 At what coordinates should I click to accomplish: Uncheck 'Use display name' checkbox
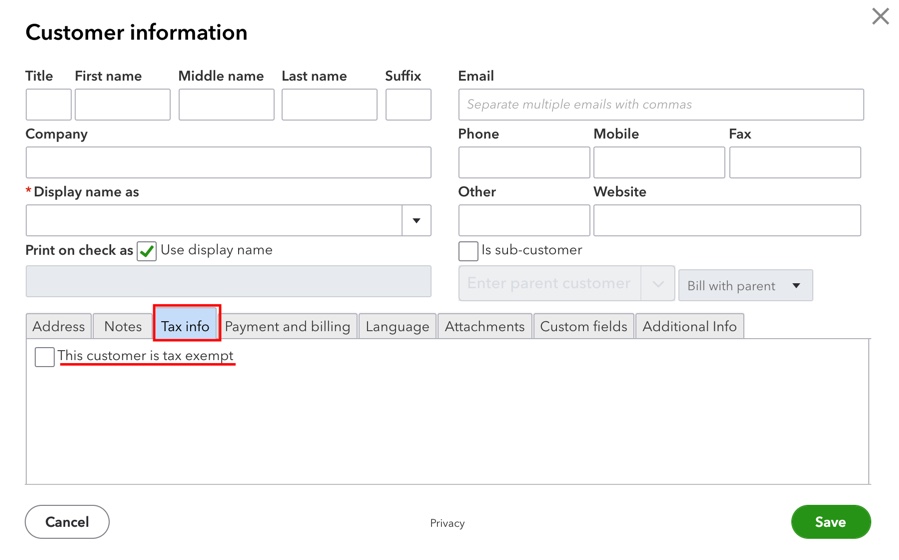pyautogui.click(x=147, y=251)
